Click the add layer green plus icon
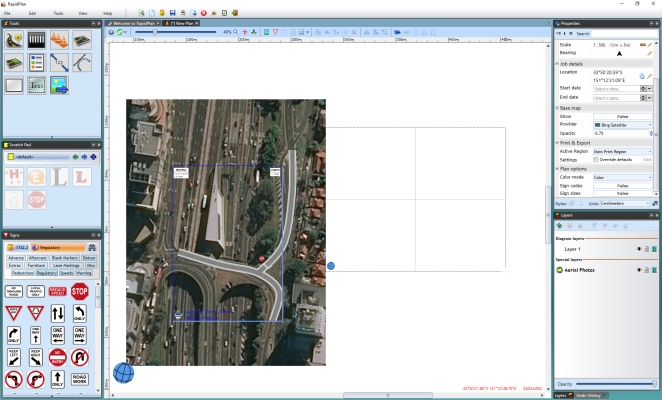Screen dimensions: 662x400 click(x=559, y=226)
